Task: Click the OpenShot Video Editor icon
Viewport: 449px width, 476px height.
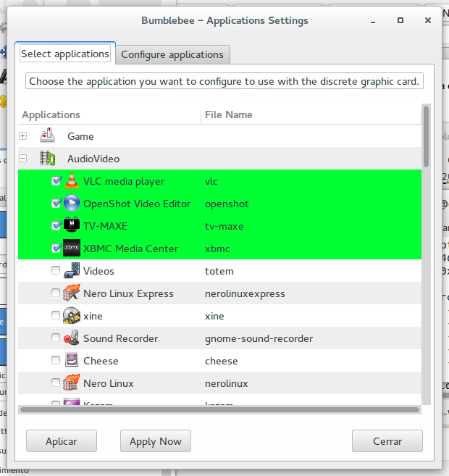Action: pyautogui.click(x=71, y=204)
